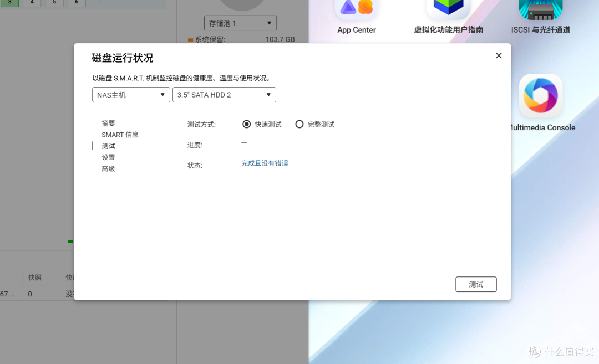The height and width of the screenshot is (364, 599).
Task: Select 完整测试 radio button
Action: pos(299,125)
